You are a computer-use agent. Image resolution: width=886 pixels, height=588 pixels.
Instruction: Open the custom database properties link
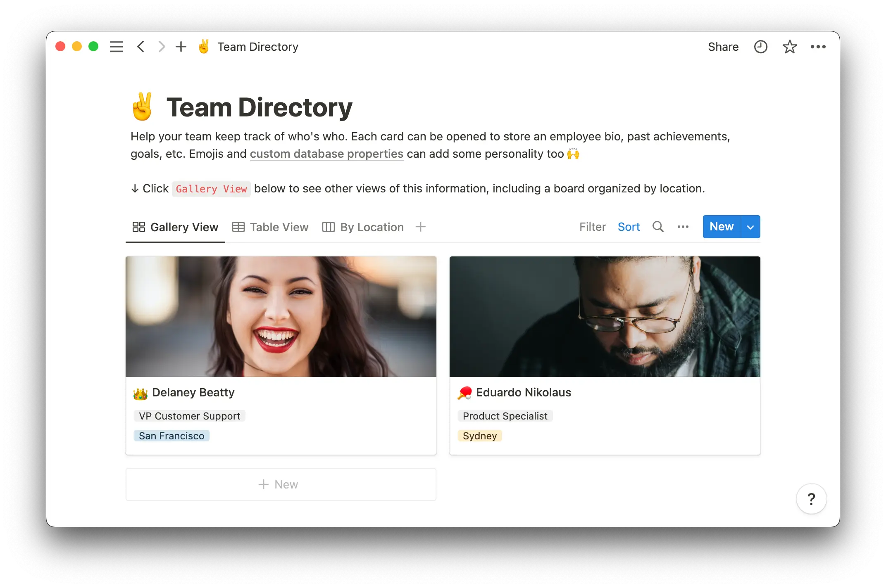[326, 154]
